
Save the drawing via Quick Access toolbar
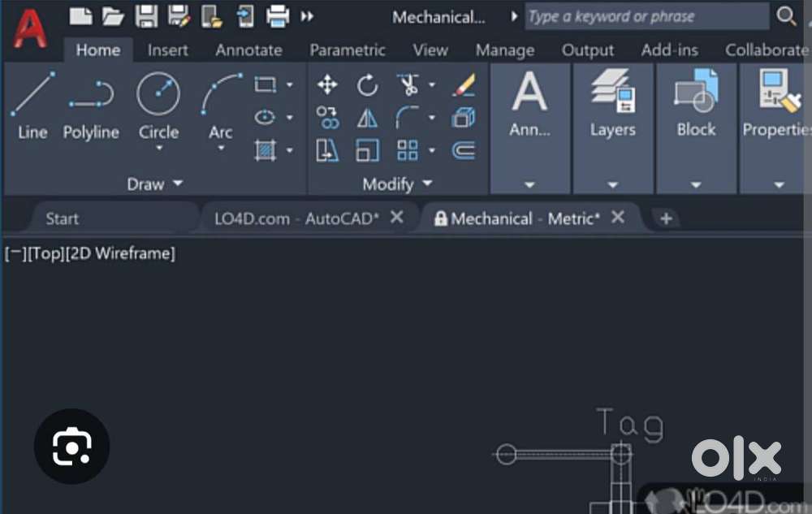[x=146, y=15]
